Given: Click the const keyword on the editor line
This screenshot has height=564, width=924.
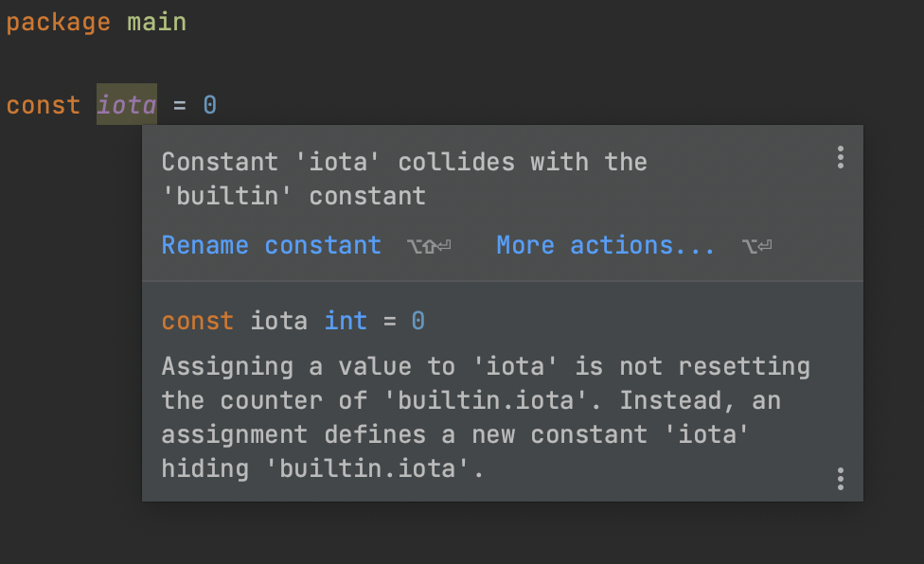Looking at the screenshot, I should (x=43, y=105).
